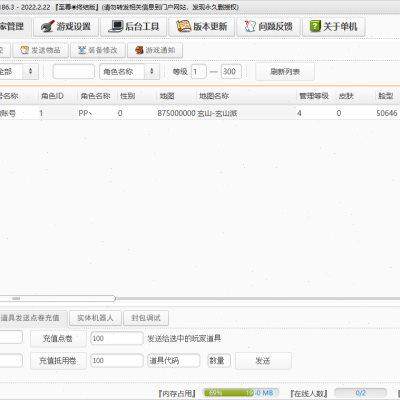Select the 装备修改 icon
This screenshot has width=400, height=400.
pyautogui.click(x=82, y=50)
